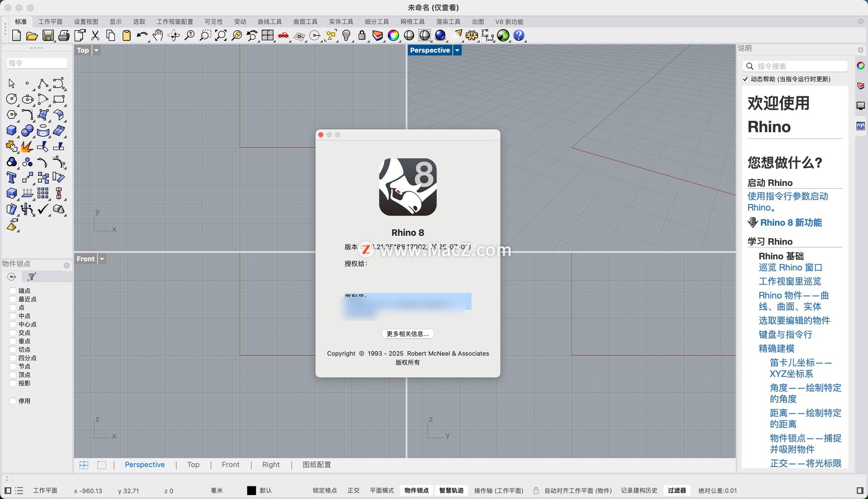Select the Text tool in sidebar
868x499 pixels.
(12, 178)
